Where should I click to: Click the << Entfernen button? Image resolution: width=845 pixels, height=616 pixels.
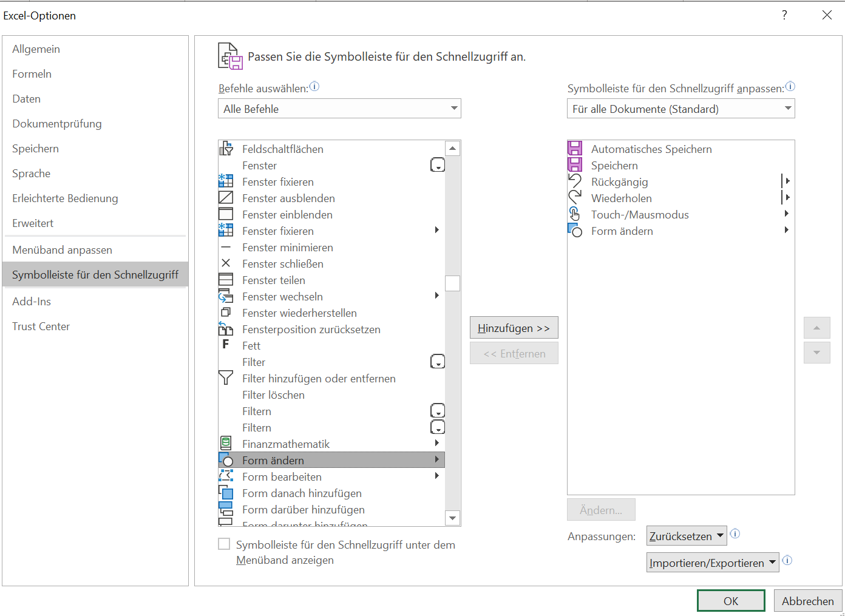514,353
